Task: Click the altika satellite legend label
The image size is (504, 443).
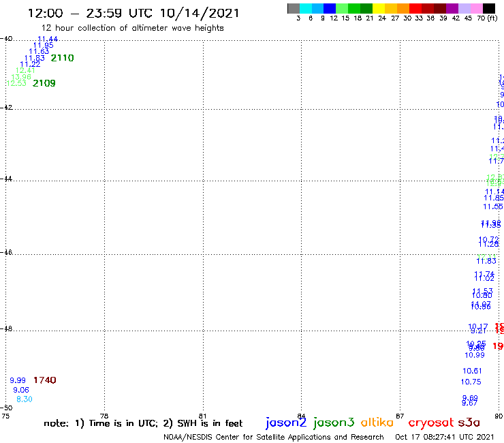Action: click(377, 422)
